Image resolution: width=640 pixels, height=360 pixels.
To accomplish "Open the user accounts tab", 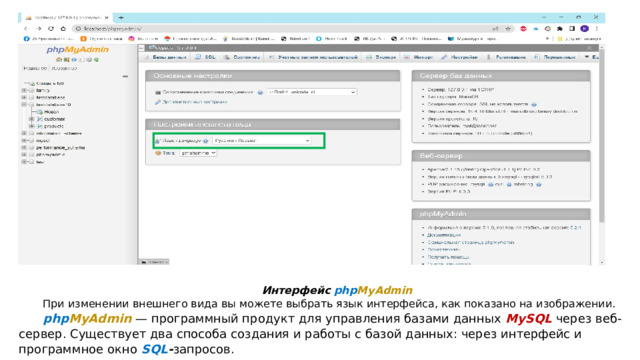I will click(x=313, y=57).
